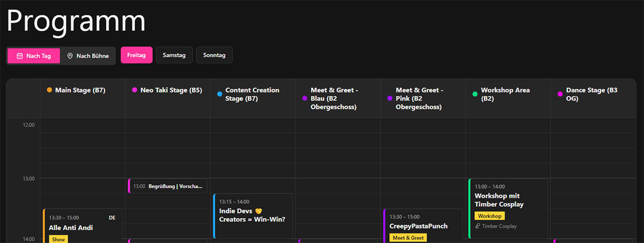The height and width of the screenshot is (243, 644).
Task: Click the 13:15 – 14:00 time text
Action: coord(235,202)
